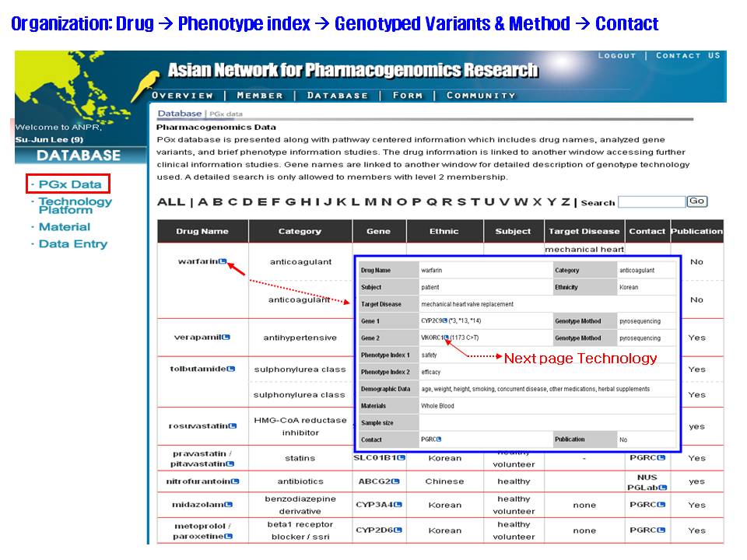Click the Database breadcrumb link
The height and width of the screenshot is (560, 747).
(180, 114)
